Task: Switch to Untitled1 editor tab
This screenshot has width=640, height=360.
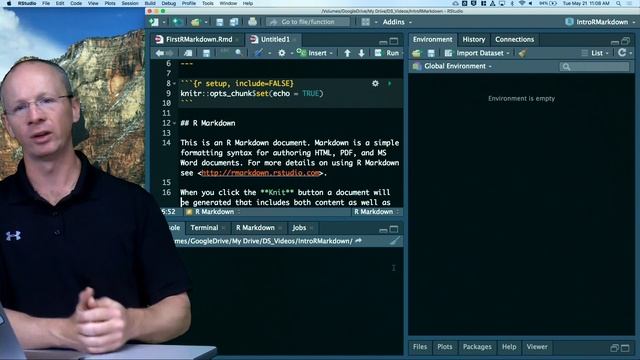Action: tap(275, 39)
